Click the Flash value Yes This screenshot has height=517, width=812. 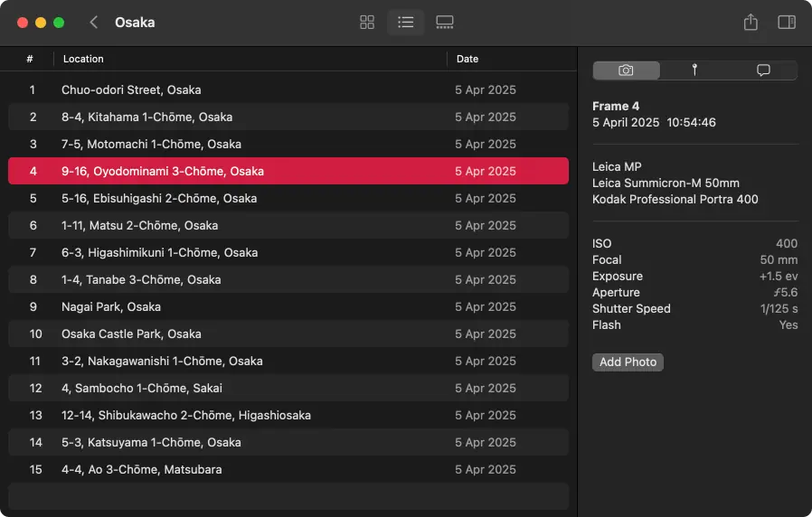788,324
